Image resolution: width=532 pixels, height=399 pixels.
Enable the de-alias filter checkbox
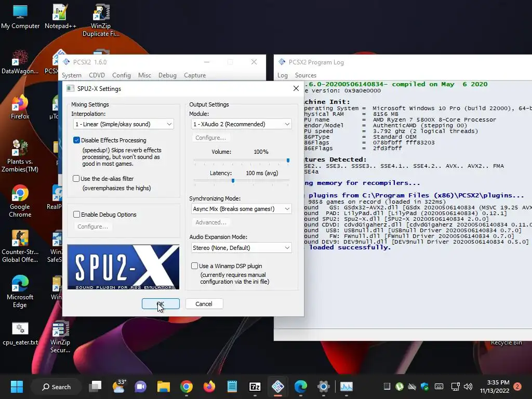(x=76, y=179)
